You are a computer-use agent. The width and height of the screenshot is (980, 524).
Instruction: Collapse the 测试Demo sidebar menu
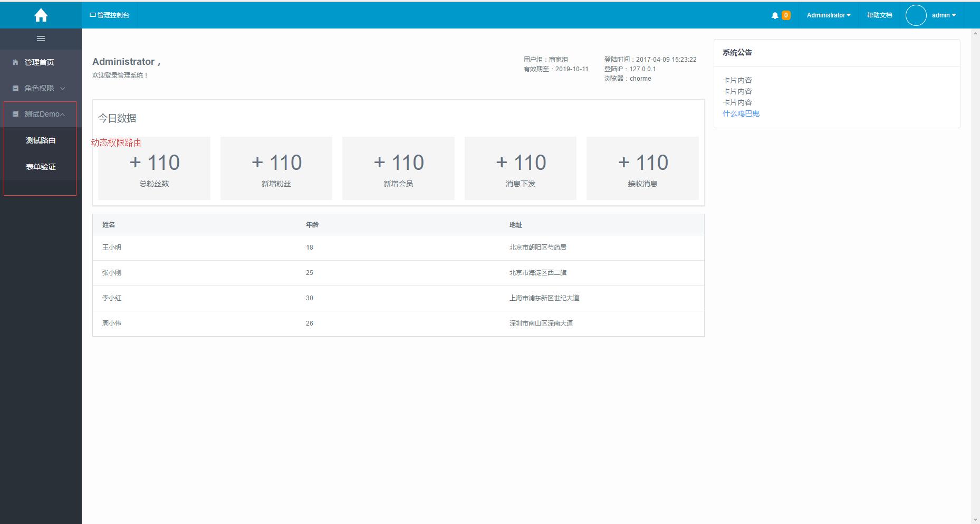41,114
